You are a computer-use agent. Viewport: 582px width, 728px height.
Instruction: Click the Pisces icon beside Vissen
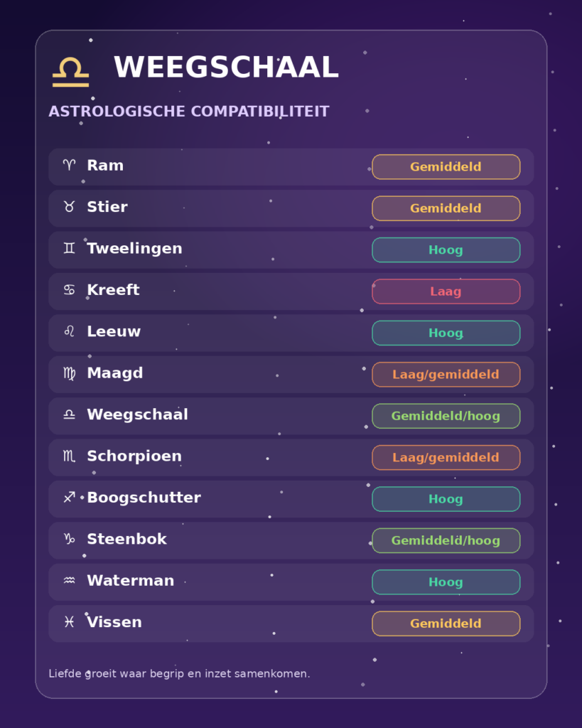[69, 622]
